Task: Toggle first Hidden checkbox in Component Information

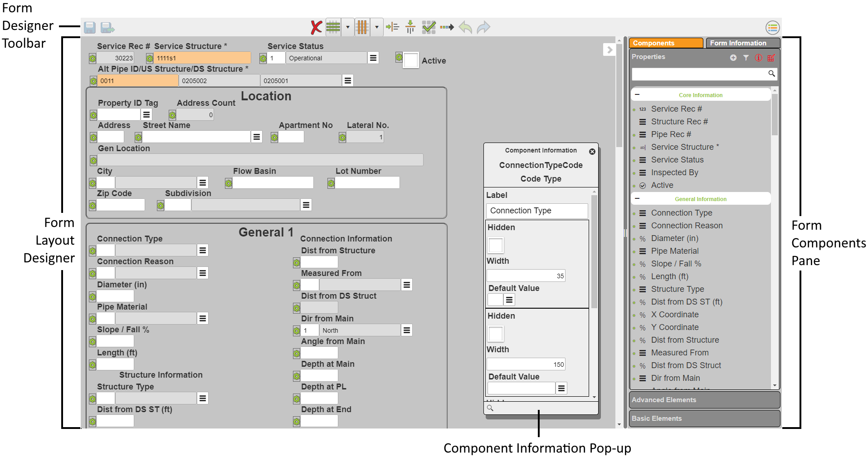Action: 496,246
